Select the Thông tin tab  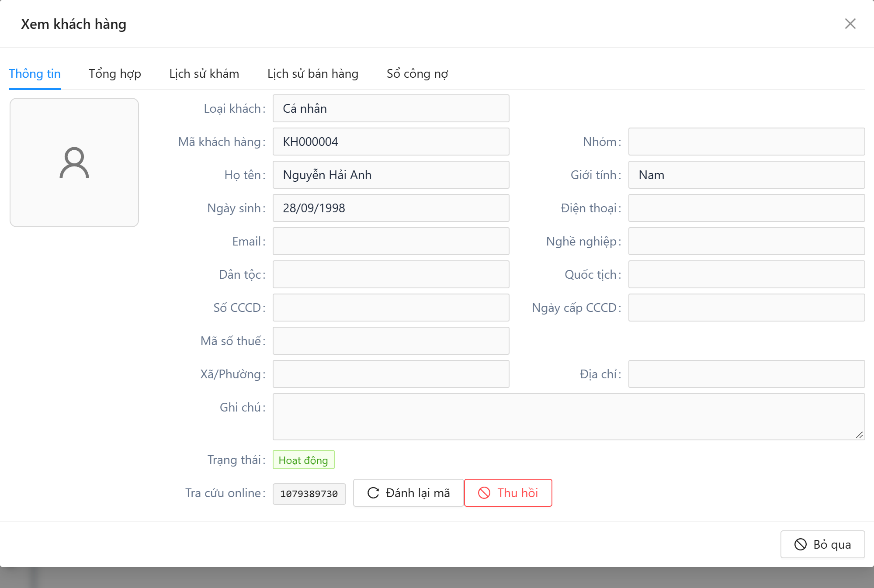(x=35, y=73)
